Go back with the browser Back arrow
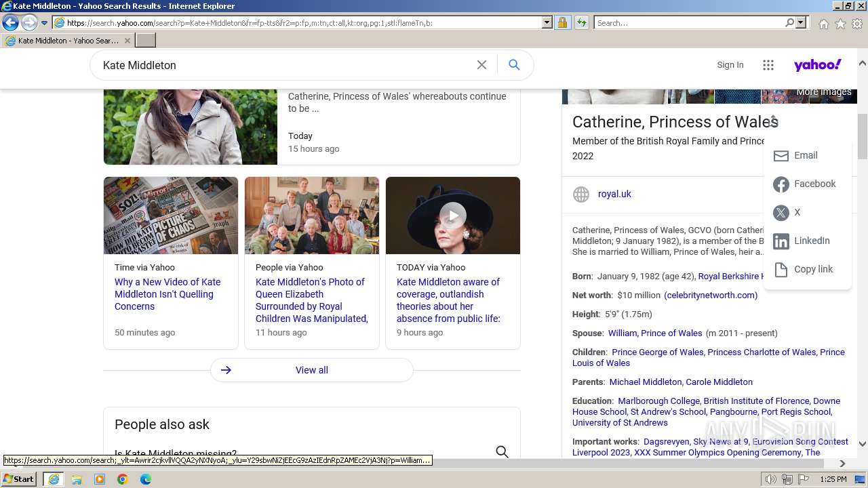 coord(10,22)
